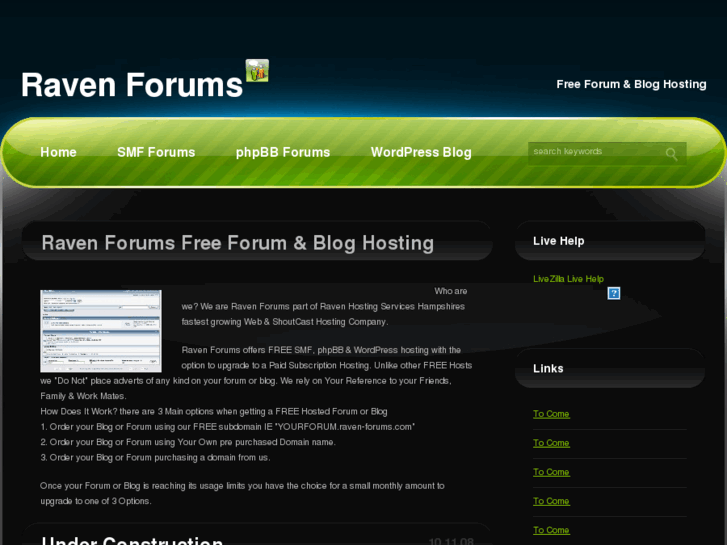Image resolution: width=727 pixels, height=545 pixels.
Task: Click the Under Construction post title
Action: 132,540
